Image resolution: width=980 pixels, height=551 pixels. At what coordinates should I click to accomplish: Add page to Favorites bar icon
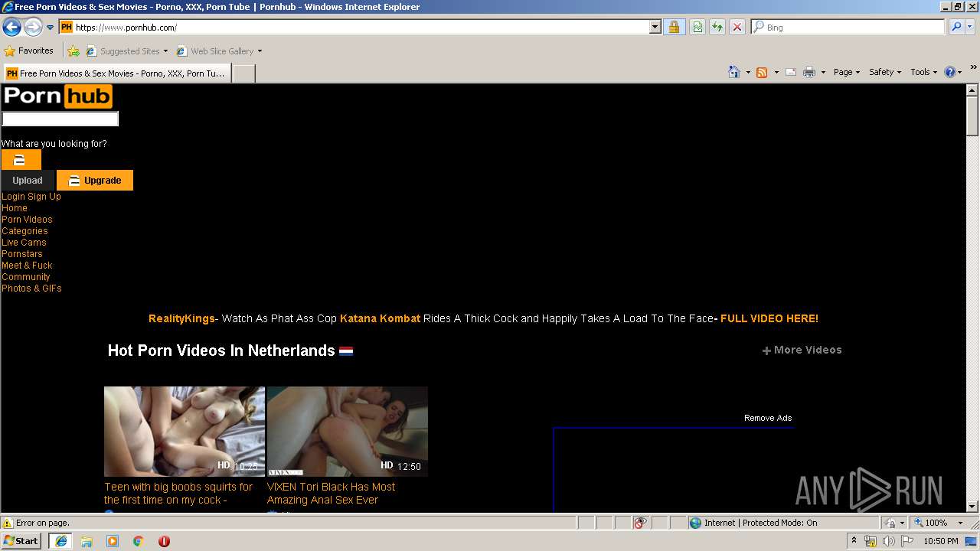(x=73, y=51)
